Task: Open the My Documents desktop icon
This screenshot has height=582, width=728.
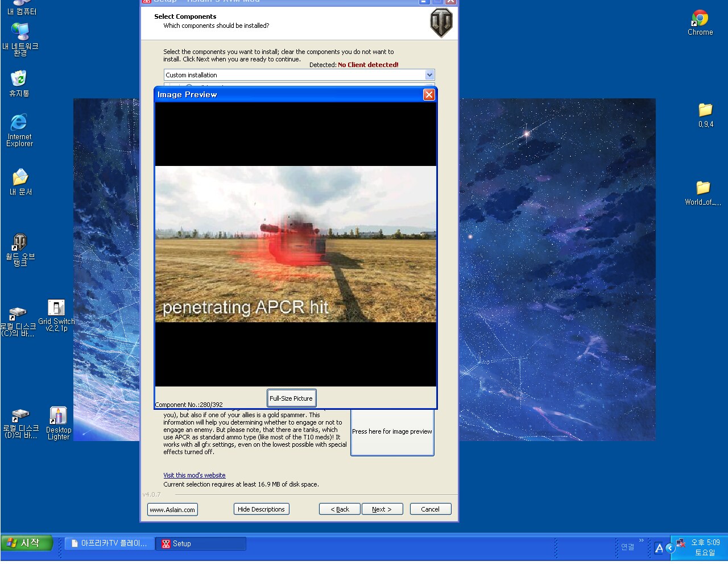Action: [20, 178]
